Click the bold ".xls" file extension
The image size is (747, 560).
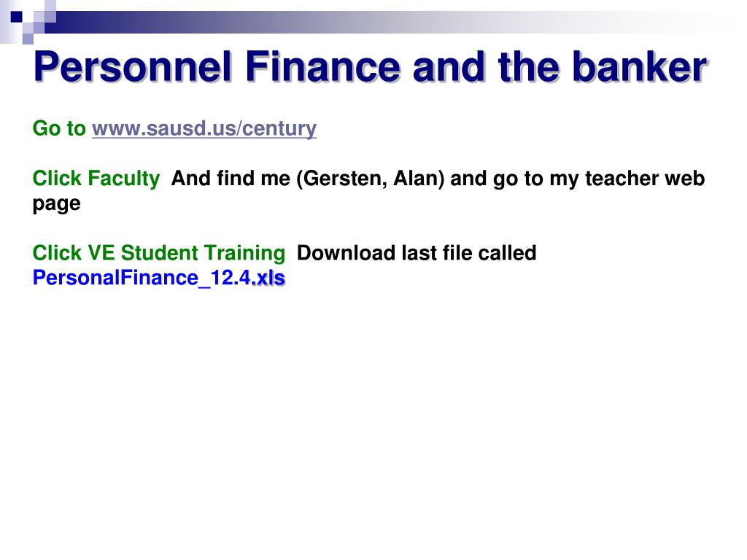click(268, 278)
